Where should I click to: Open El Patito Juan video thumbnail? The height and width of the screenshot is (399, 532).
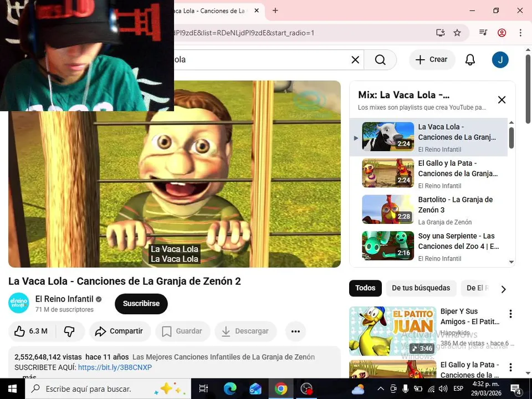point(393,331)
